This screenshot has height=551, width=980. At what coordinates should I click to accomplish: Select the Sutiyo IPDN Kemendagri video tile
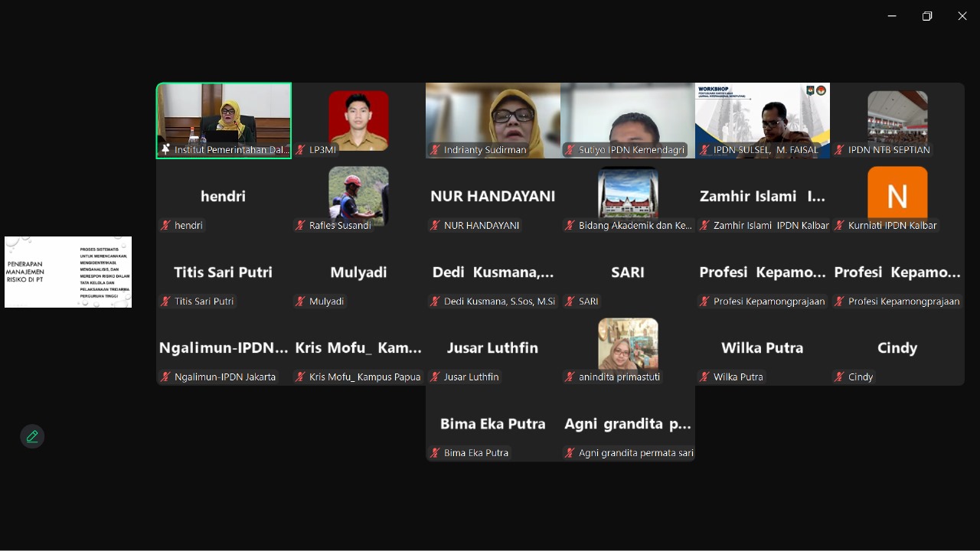tap(628, 120)
